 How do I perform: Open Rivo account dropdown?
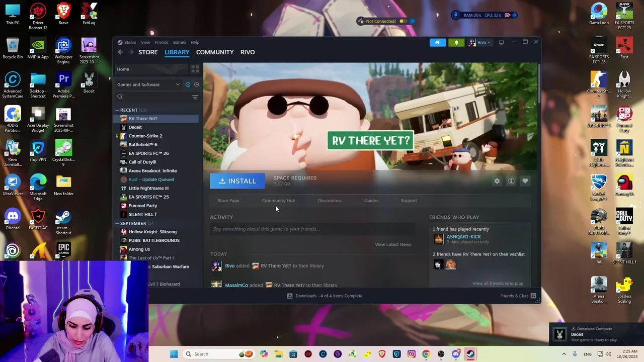click(479, 43)
